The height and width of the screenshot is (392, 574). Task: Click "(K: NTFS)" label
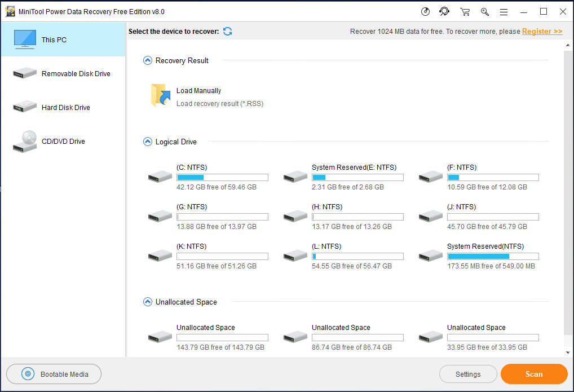click(x=192, y=246)
